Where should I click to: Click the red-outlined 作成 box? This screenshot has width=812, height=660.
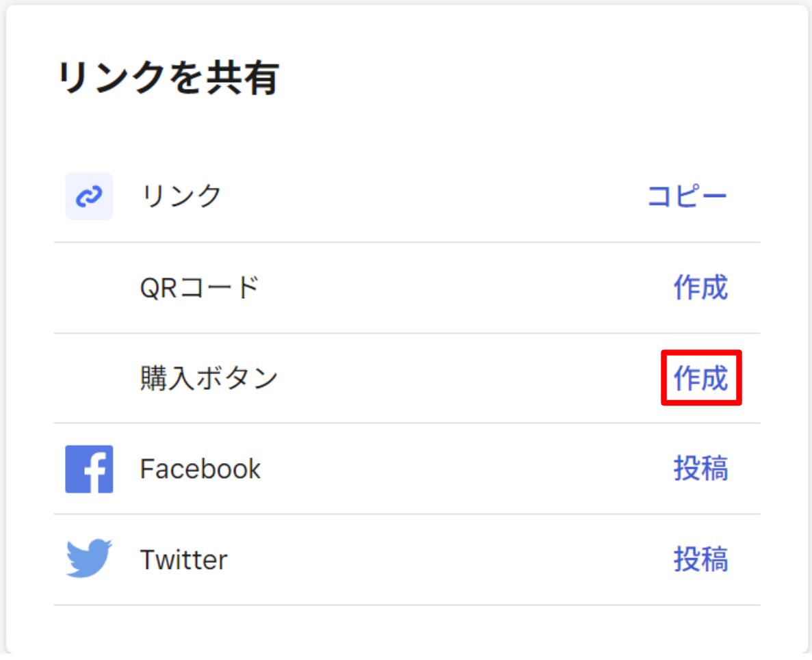pos(701,378)
